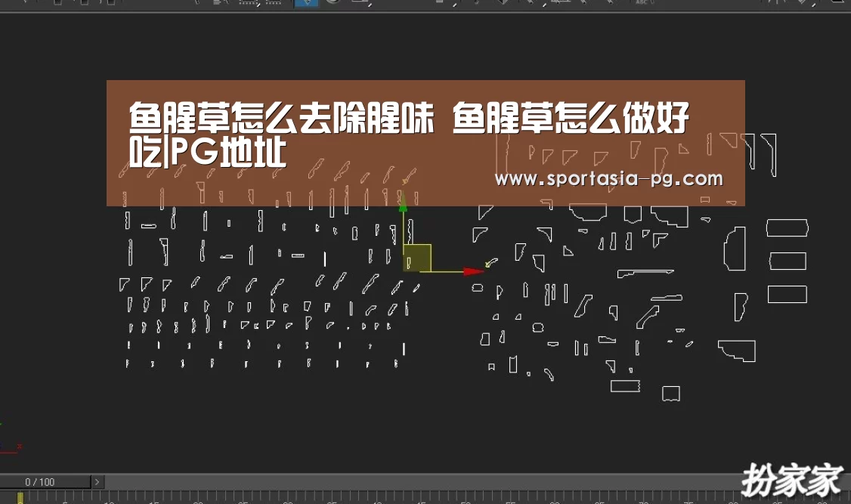
Task: Select the red X-axis arrow of the move gizmo
Action: point(473,271)
